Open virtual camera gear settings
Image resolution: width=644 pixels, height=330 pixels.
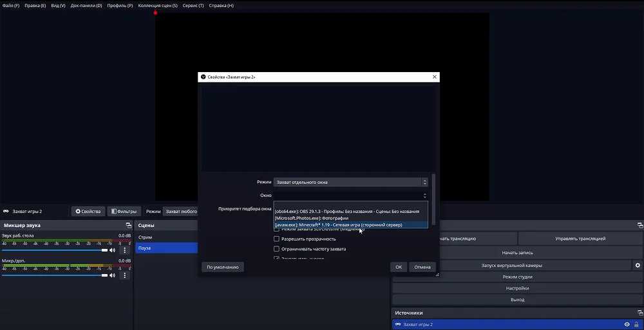[638, 265]
